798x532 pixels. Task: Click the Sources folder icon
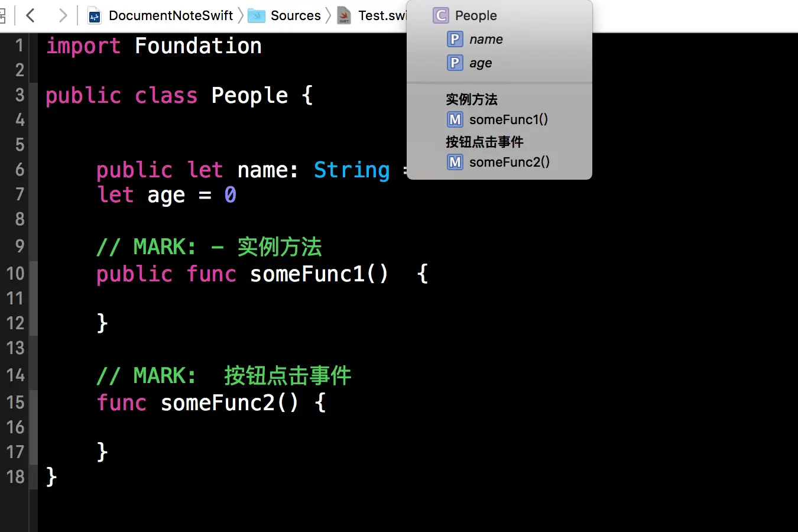click(x=257, y=16)
